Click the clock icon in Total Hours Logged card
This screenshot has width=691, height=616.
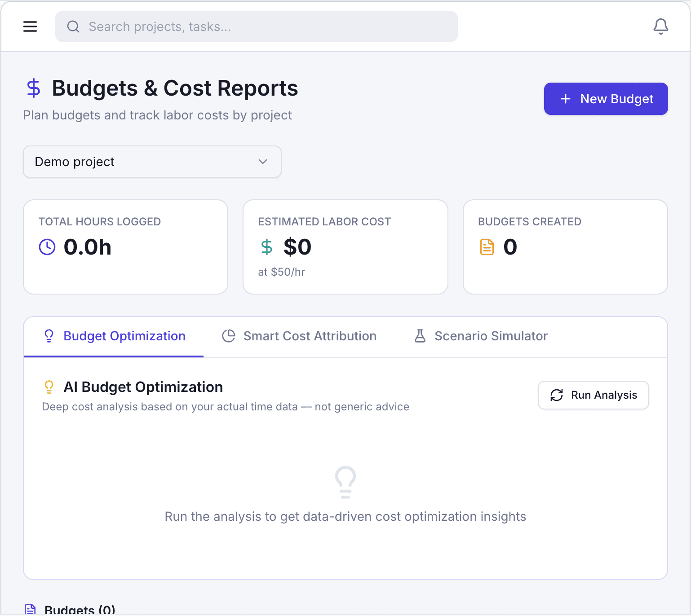click(47, 246)
